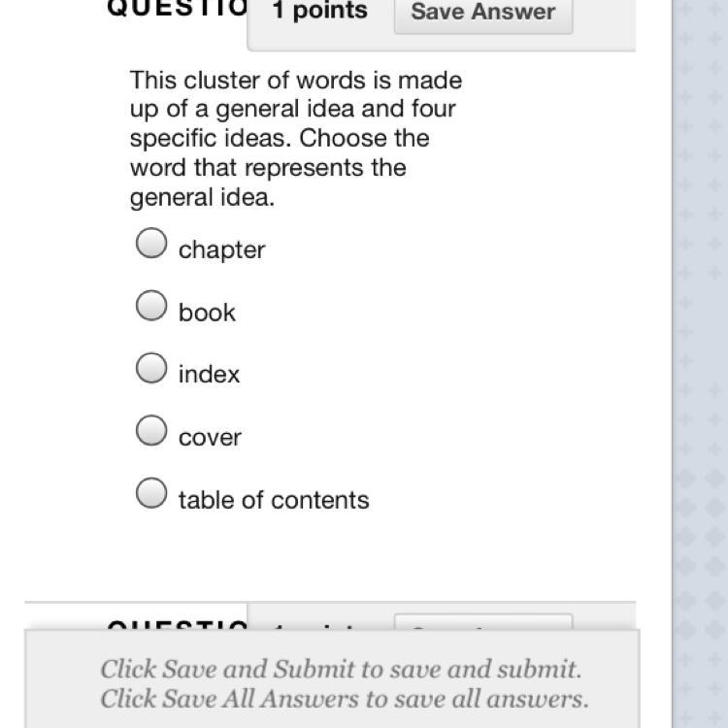Viewport: 728px width, 728px height.
Task: Click the phrase 'general idea.' ending the prompt
Action: click(202, 197)
